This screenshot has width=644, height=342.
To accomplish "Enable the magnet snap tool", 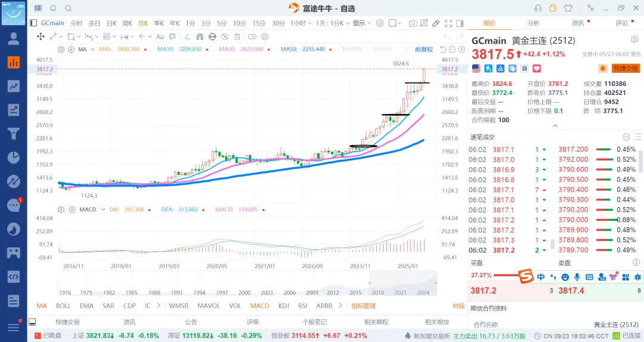I will pos(200,36).
